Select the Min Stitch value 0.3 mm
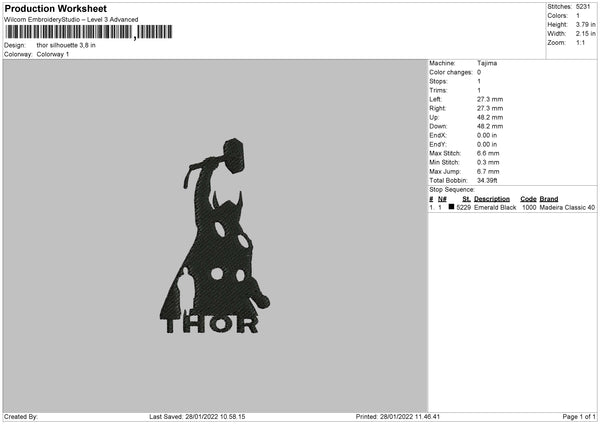This screenshot has width=600, height=424. [x=488, y=162]
